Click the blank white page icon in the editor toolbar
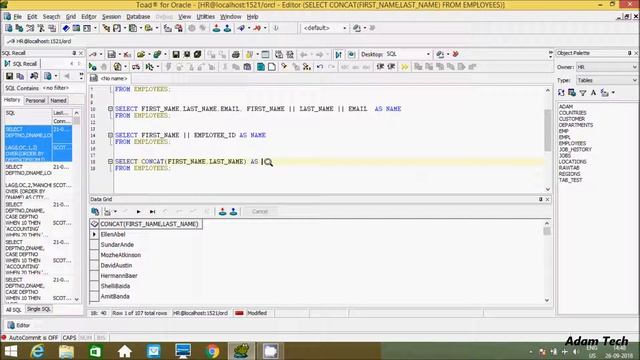This screenshot has width=640, height=360. (x=271, y=67)
